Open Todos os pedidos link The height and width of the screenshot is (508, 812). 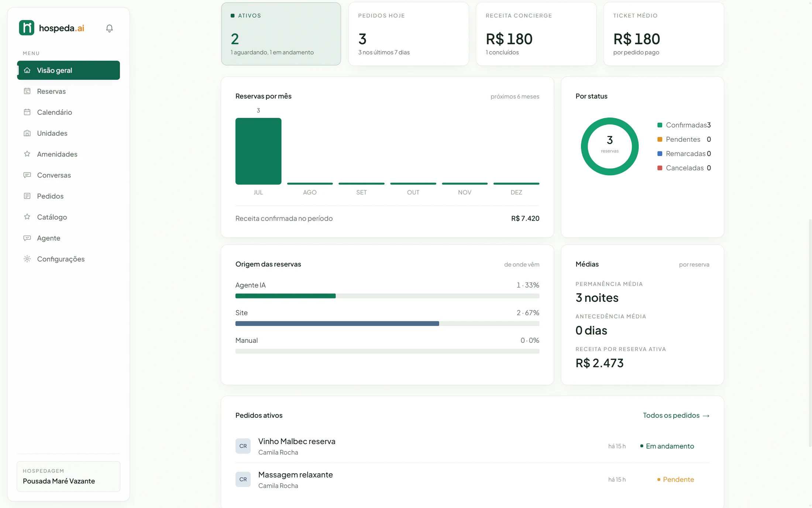(x=676, y=415)
